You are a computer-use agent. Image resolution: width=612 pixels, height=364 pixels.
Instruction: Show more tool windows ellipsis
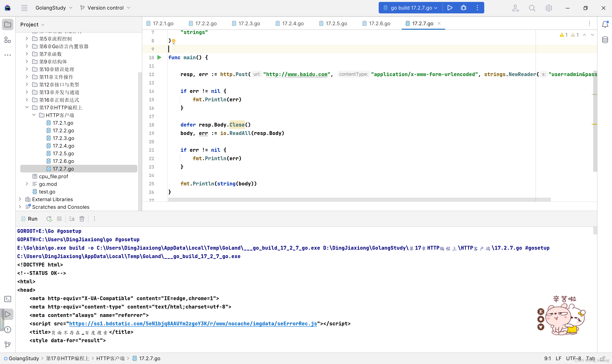(8, 55)
